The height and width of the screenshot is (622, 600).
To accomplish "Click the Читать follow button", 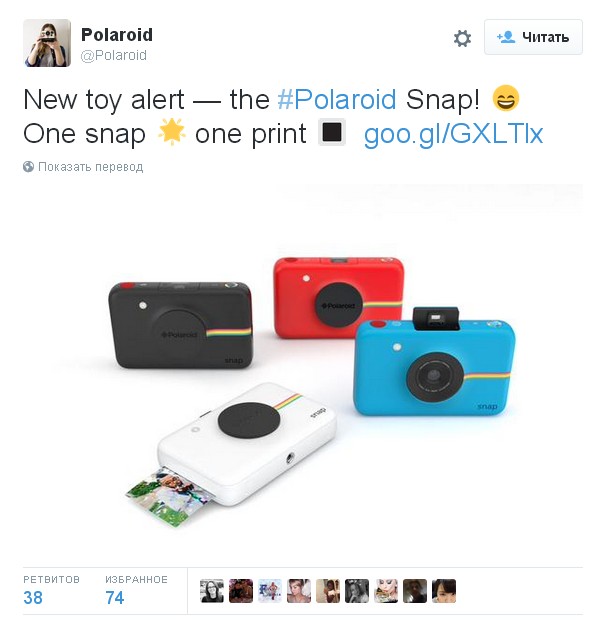I will [x=533, y=37].
